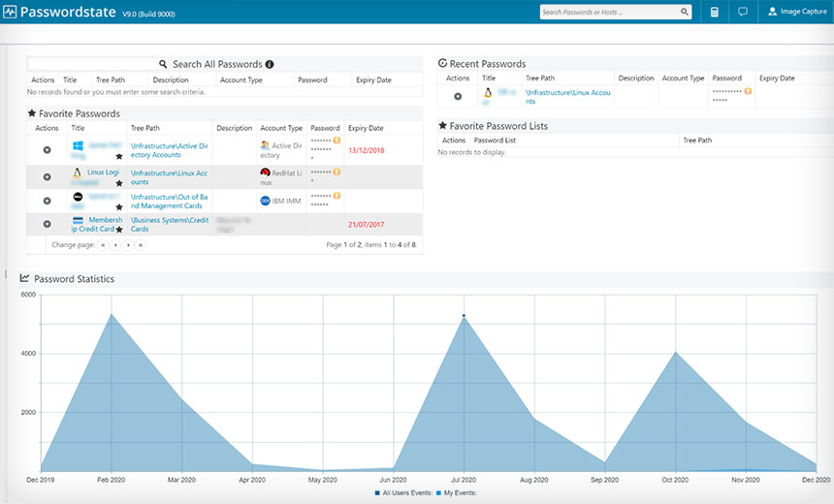The height and width of the screenshot is (504, 834).
Task: Click the Active Directory account type icon
Action: tap(265, 145)
